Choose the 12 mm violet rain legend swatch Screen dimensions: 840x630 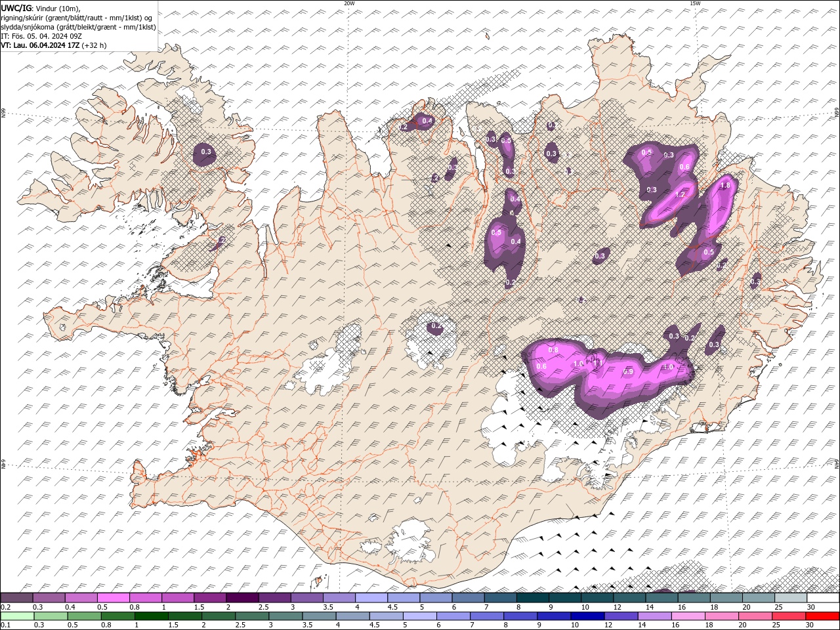coord(621,616)
